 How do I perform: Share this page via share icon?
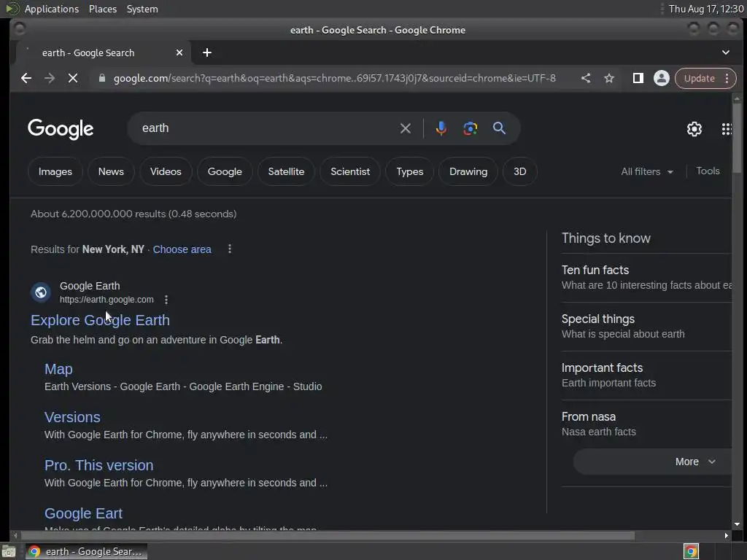pyautogui.click(x=586, y=78)
